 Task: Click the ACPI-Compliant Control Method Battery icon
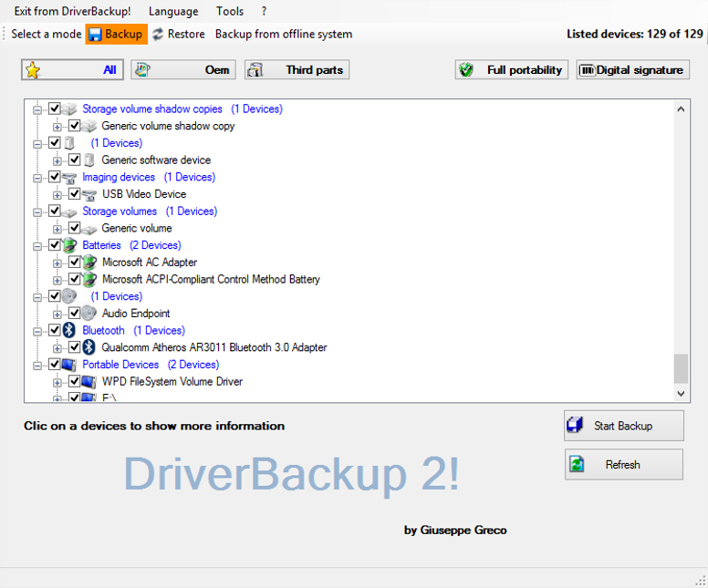coord(89,279)
